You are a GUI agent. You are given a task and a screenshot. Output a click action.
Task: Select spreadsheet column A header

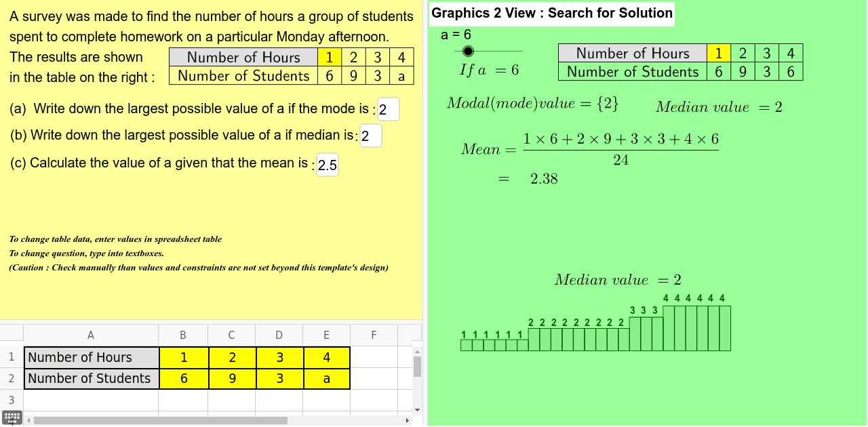91,335
